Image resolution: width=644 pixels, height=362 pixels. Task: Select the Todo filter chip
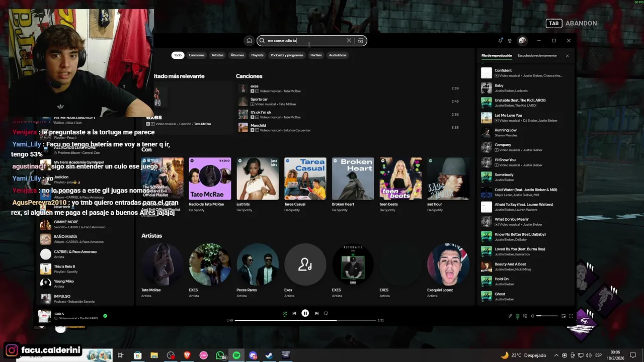(178, 55)
